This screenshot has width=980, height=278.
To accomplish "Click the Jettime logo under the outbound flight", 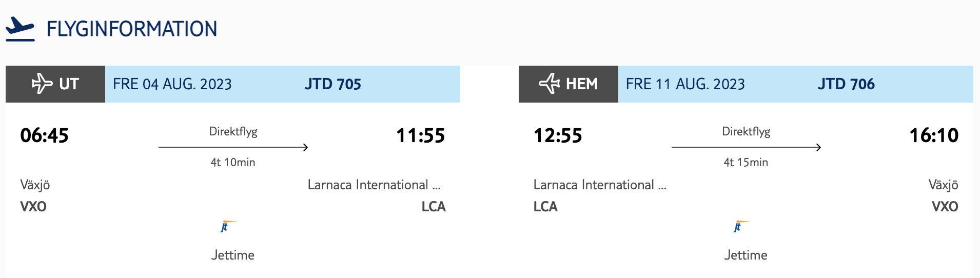I will point(227,226).
